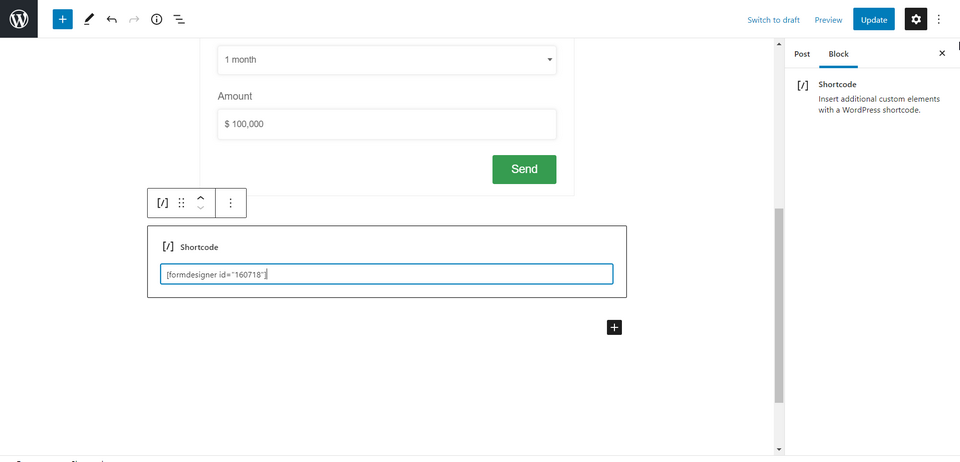The image size is (960, 462).
Task: Open the three-dot Options menu in top bar
Action: click(x=939, y=19)
